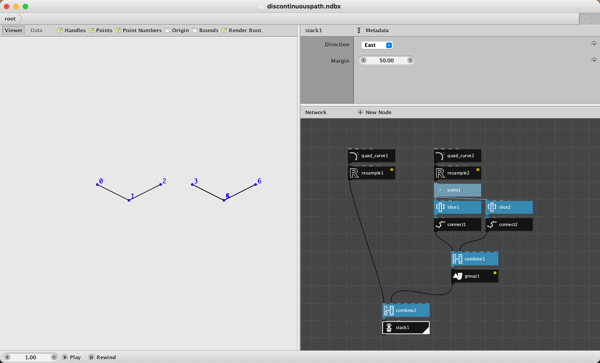Click the resample1 node R icon

click(354, 173)
